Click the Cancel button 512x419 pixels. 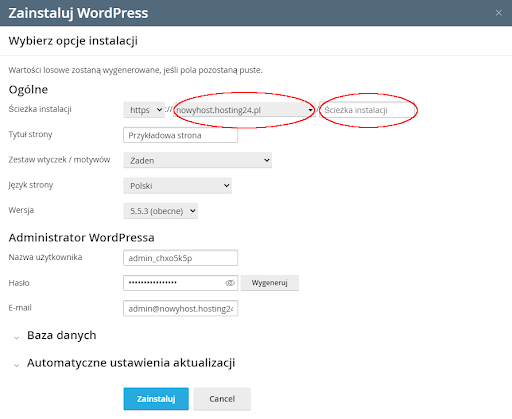[x=222, y=399]
